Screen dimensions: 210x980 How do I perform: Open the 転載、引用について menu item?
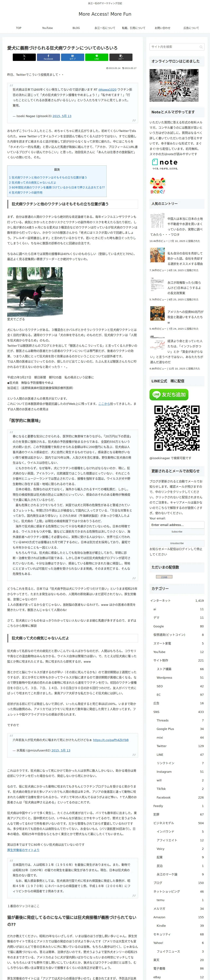(134, 28)
